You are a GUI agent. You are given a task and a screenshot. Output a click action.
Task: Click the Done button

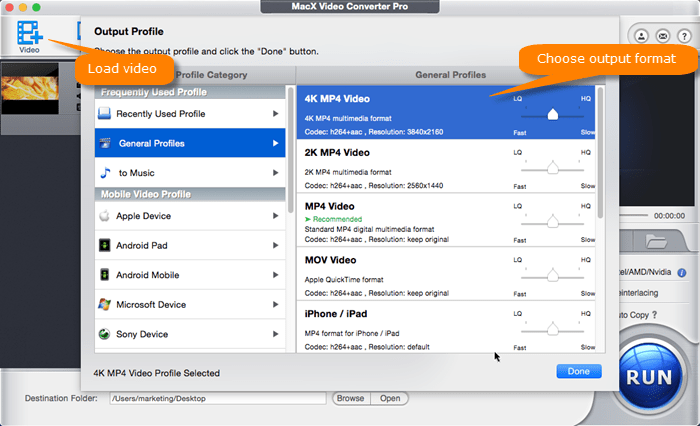(579, 371)
